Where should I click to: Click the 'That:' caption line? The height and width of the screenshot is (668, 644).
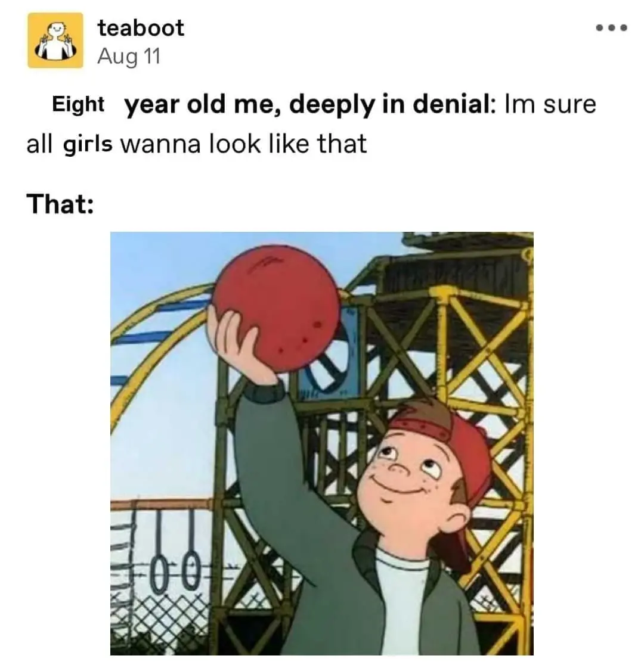60,204
